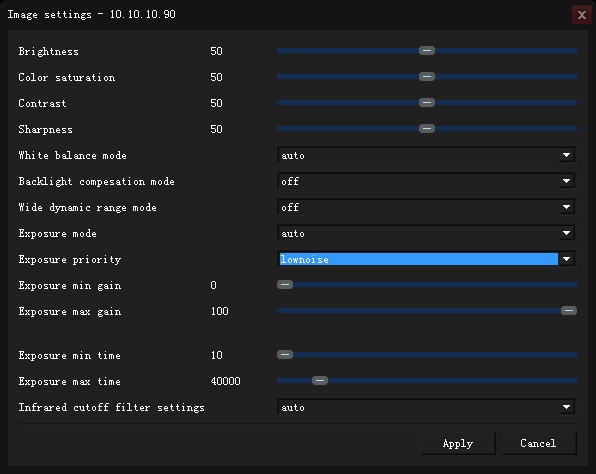Click the Color saturation slider handle
596x474 pixels.
point(427,77)
